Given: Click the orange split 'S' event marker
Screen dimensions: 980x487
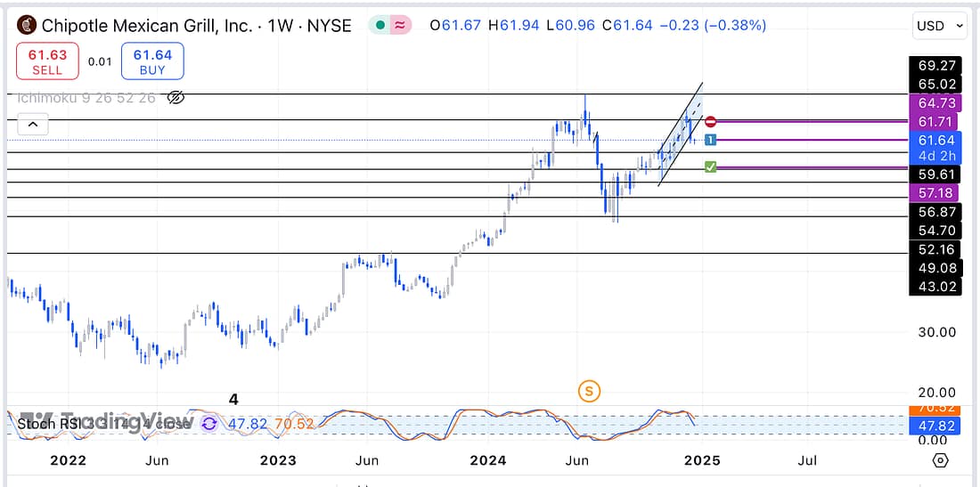Looking at the screenshot, I should [x=588, y=390].
